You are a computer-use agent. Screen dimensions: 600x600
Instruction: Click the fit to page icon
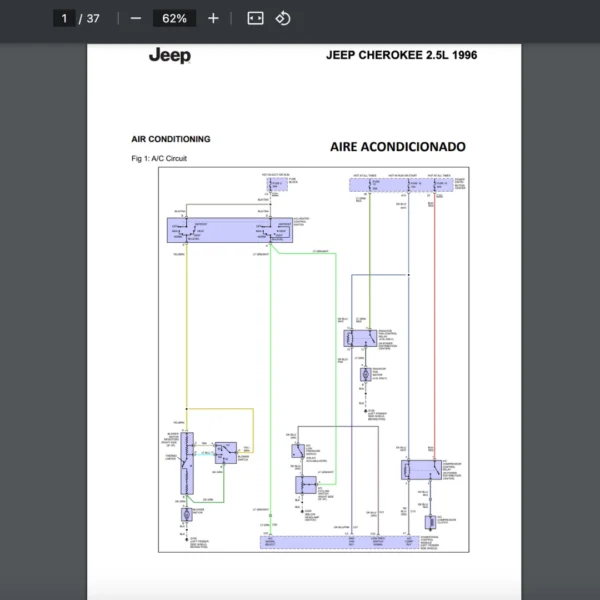pos(255,18)
